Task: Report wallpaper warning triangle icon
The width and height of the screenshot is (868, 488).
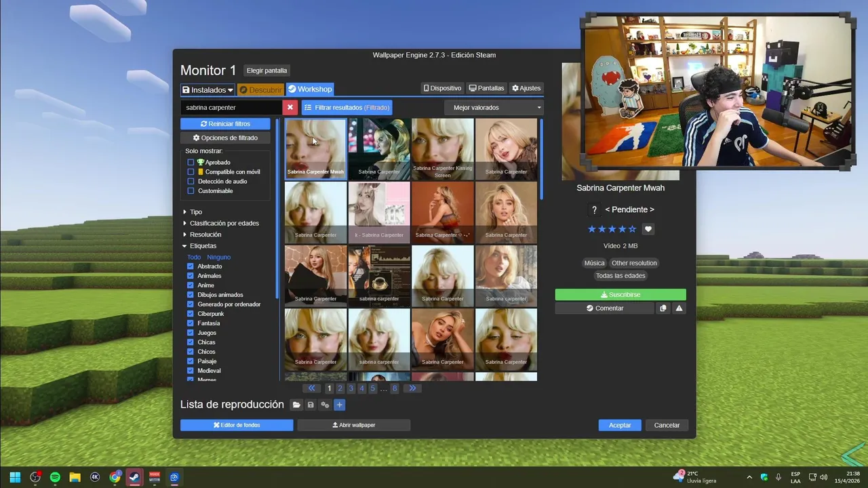Action: (679, 308)
